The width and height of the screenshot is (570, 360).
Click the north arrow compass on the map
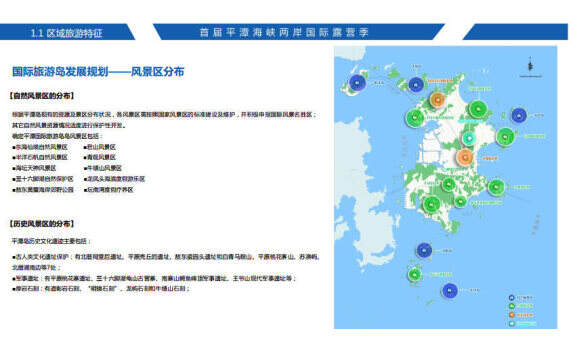pyautogui.click(x=530, y=67)
